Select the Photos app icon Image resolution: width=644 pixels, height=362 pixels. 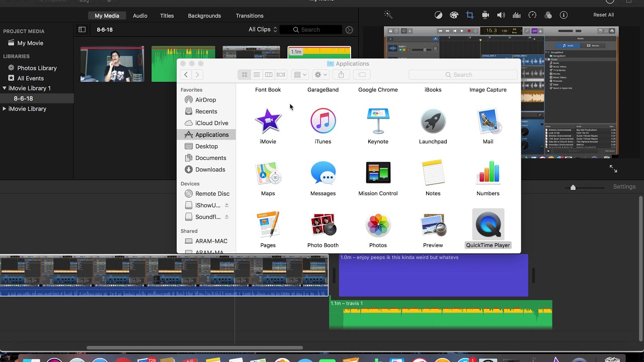tap(378, 225)
